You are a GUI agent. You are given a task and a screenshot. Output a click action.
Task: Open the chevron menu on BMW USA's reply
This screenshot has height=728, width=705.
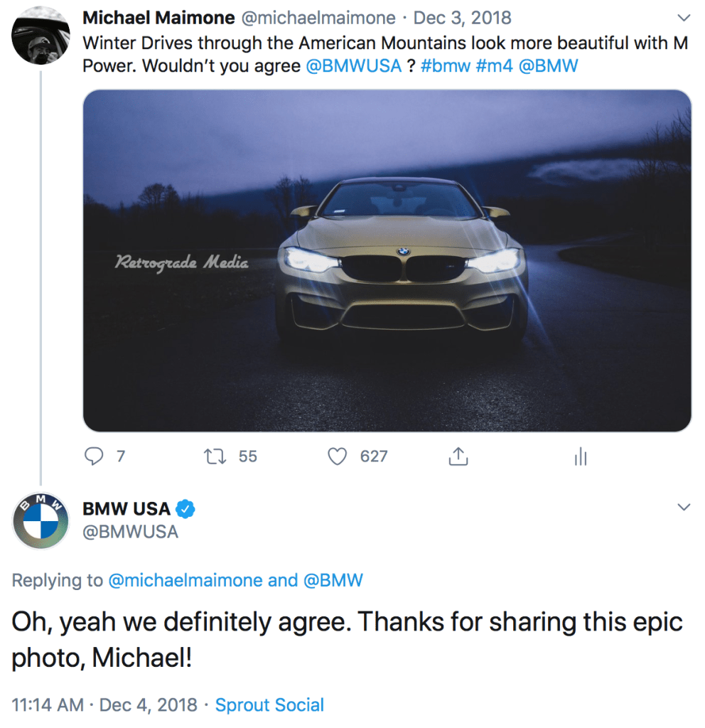[684, 508]
